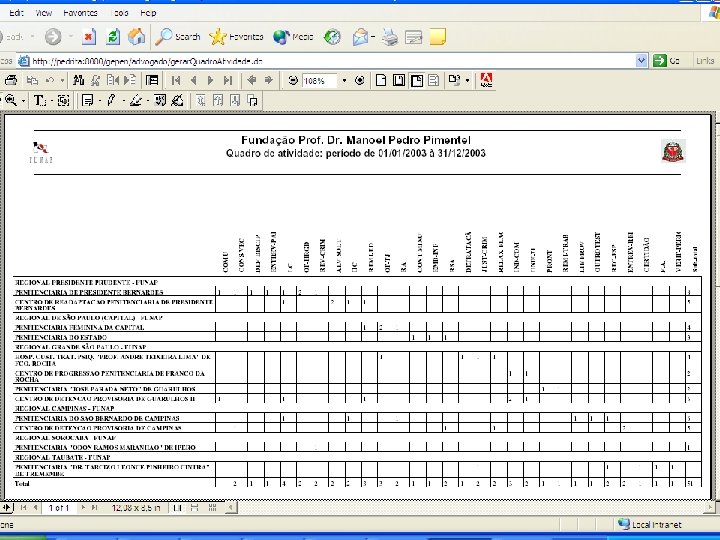The width and height of the screenshot is (720, 540).
Task: Open the Search pane
Action: [x=178, y=37]
